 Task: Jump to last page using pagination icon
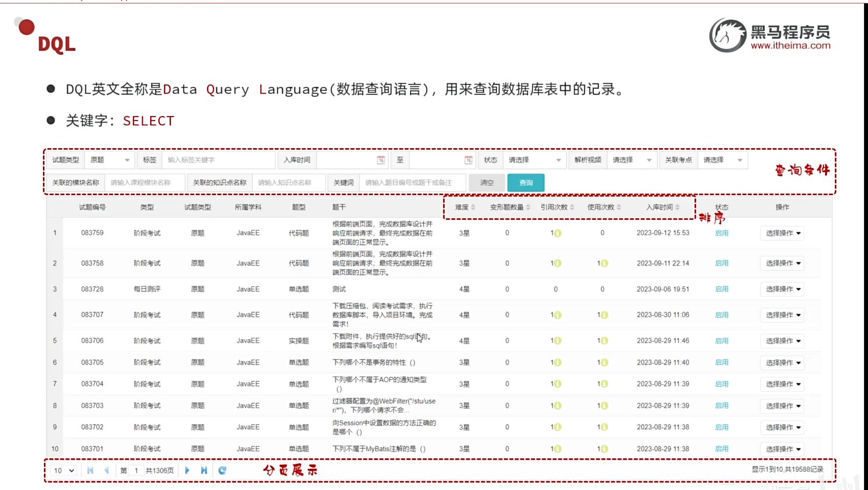[x=204, y=470]
